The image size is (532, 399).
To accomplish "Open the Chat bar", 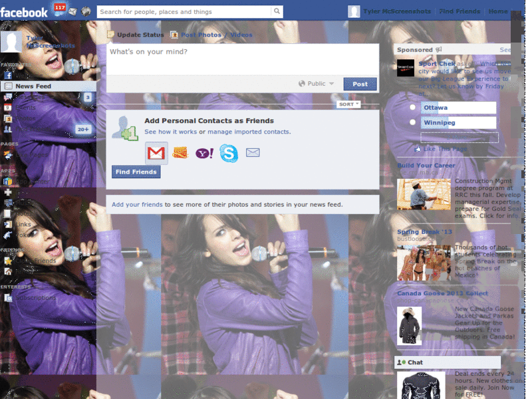I will click(x=448, y=362).
